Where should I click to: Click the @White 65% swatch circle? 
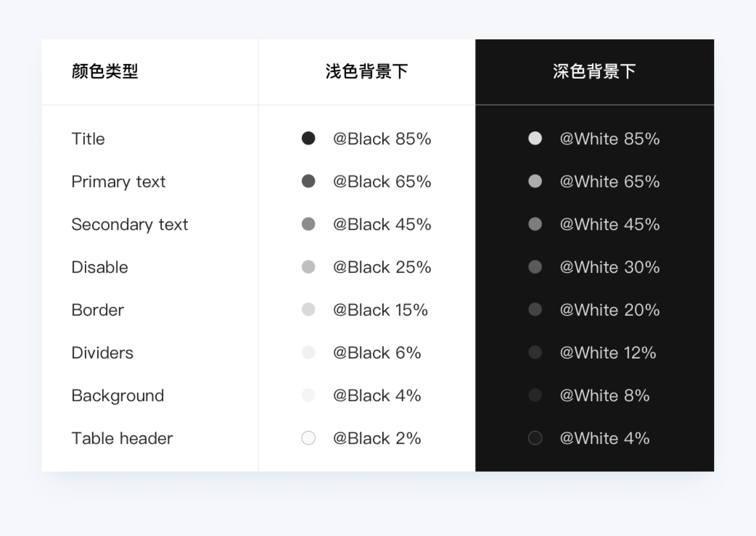(535, 181)
